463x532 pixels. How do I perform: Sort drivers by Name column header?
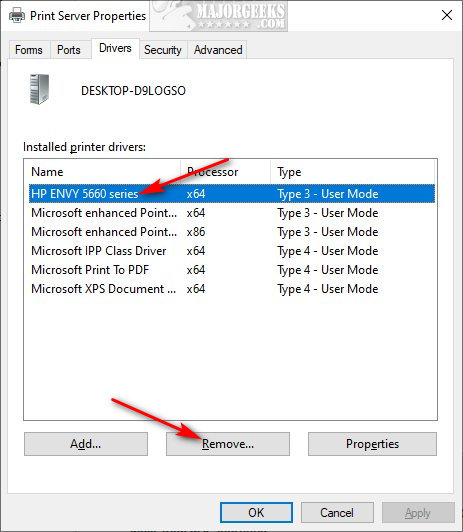pos(102,172)
